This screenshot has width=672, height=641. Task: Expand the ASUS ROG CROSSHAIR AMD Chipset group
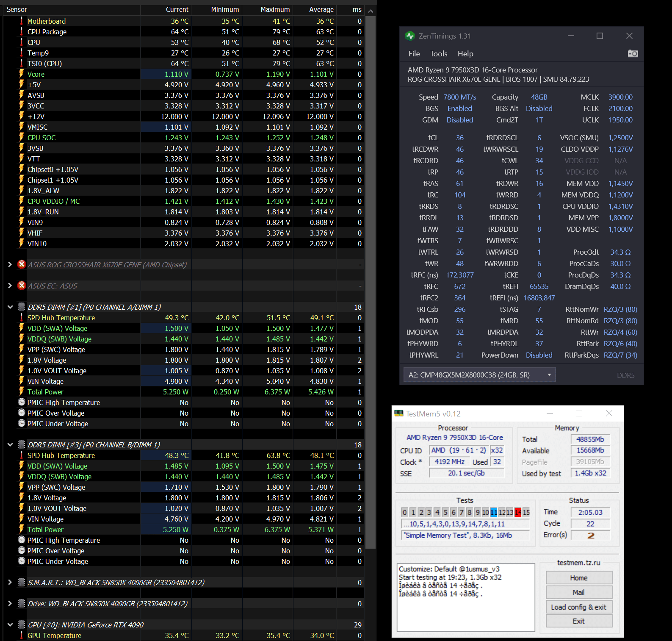[10, 264]
